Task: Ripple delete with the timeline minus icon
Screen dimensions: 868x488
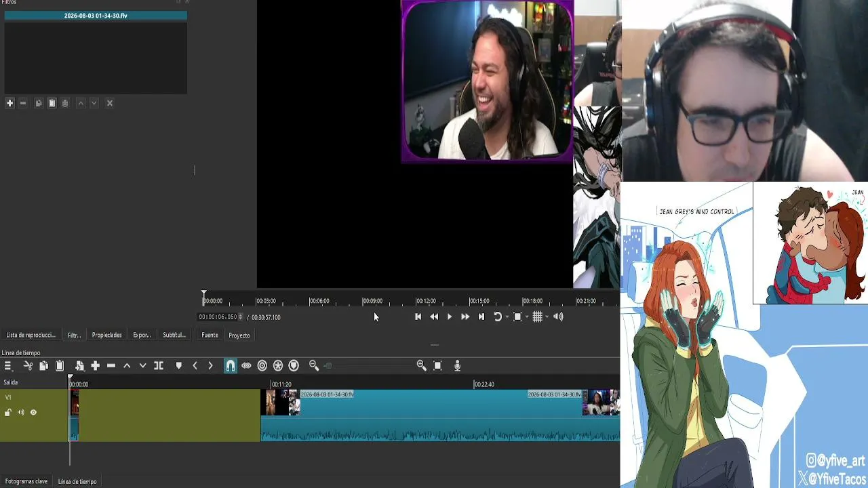Action: [x=111, y=366]
